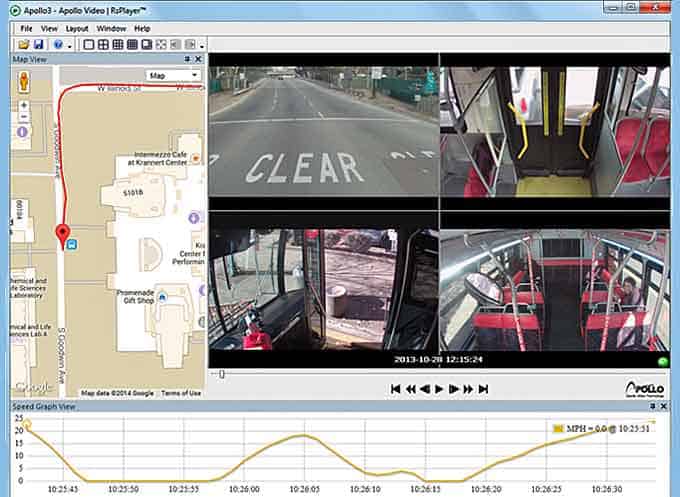Select the four-camera grid layout icon

pos(103,45)
